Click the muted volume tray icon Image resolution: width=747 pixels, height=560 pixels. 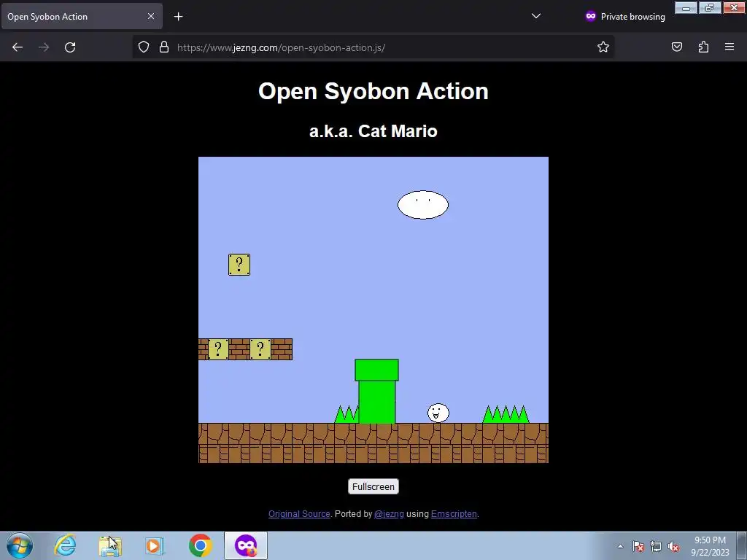[x=673, y=547]
